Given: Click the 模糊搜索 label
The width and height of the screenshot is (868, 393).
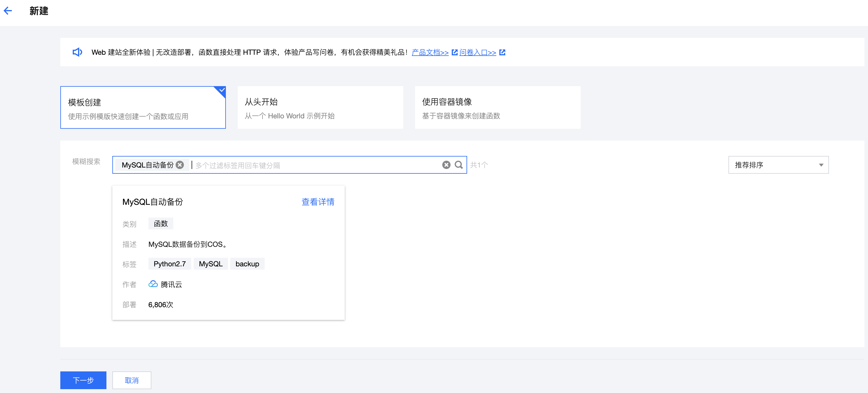Looking at the screenshot, I should coord(86,161).
